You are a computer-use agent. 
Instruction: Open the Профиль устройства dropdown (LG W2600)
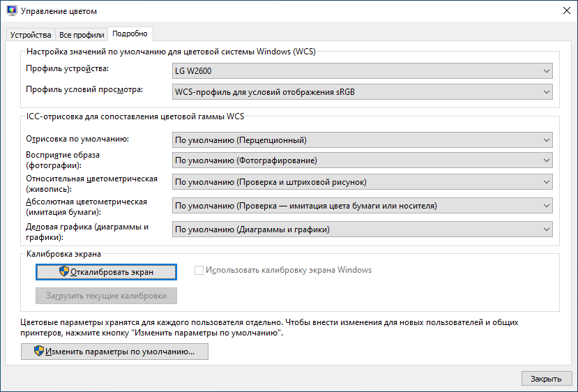click(x=363, y=71)
